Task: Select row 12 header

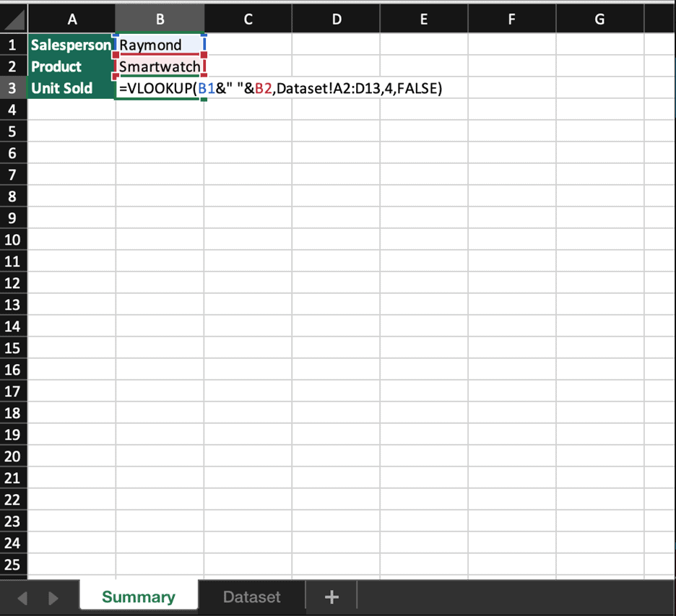Action: (13, 283)
